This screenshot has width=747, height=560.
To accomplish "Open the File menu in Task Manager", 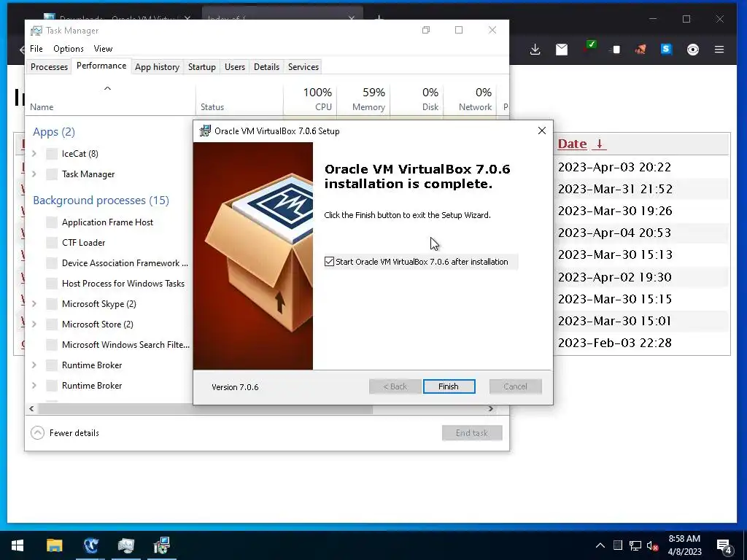I will [x=36, y=49].
